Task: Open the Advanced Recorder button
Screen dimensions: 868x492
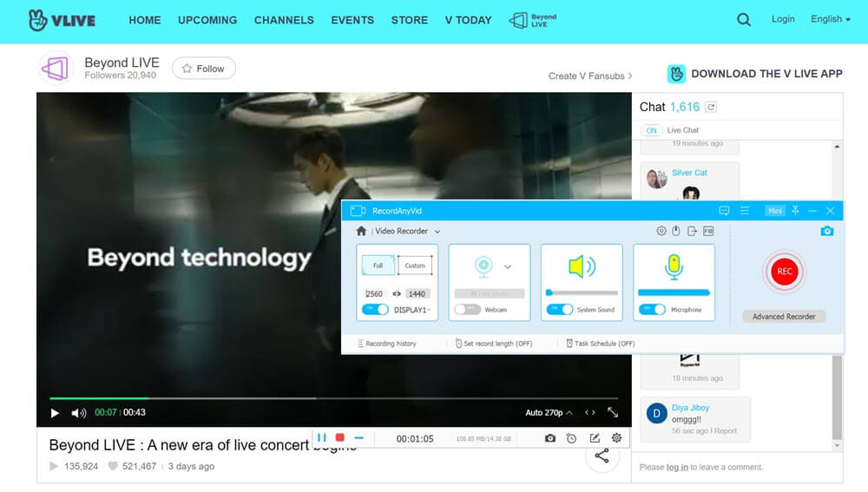Action: click(x=784, y=317)
